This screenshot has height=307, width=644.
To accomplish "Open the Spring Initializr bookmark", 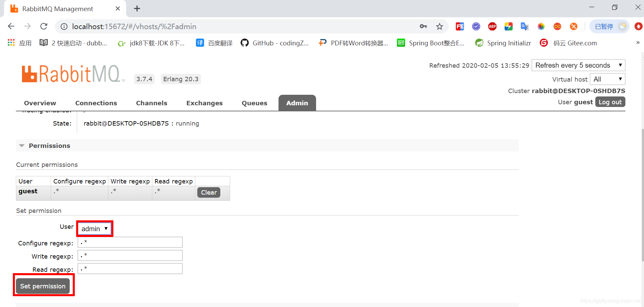I will click(503, 43).
